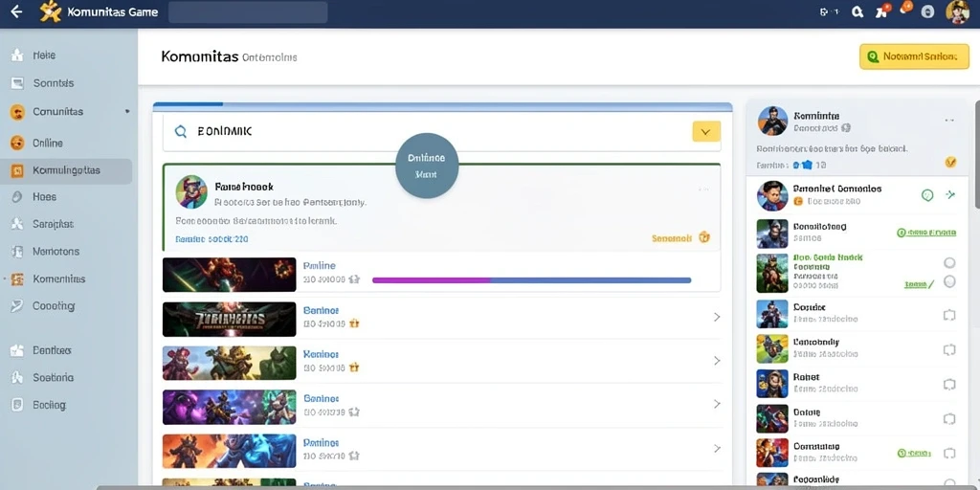Screen dimensions: 980x490
Task: Click the green circle icon in the Senanhet Contonios row
Action: pos(927,195)
